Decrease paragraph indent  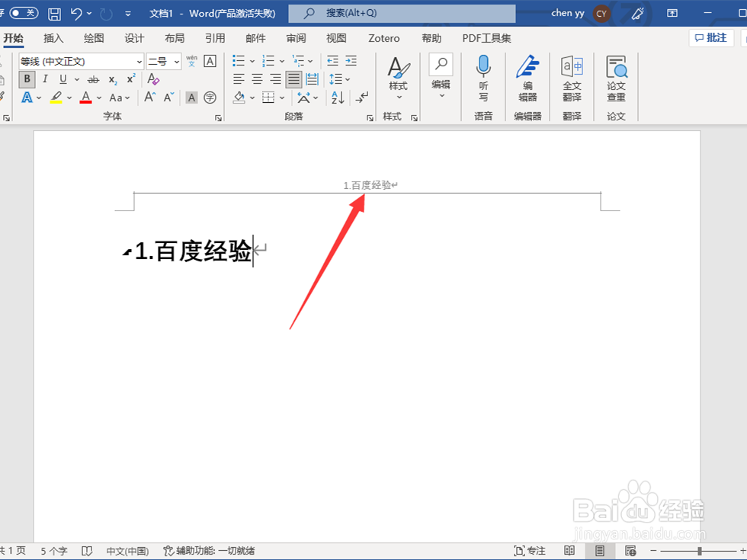click(332, 60)
